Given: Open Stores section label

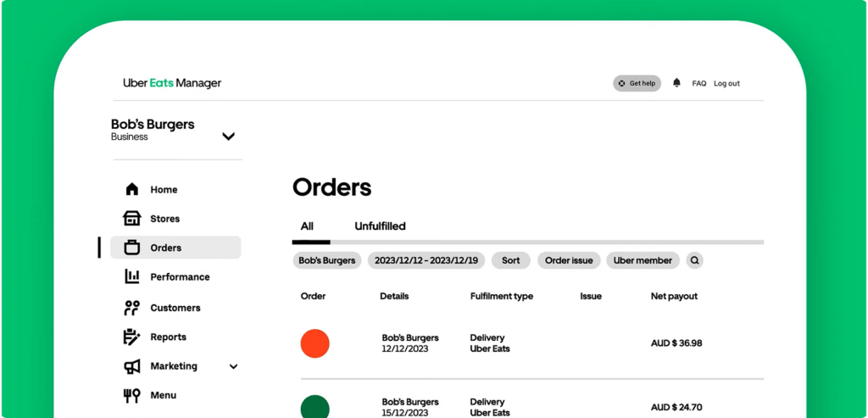Looking at the screenshot, I should pos(165,219).
